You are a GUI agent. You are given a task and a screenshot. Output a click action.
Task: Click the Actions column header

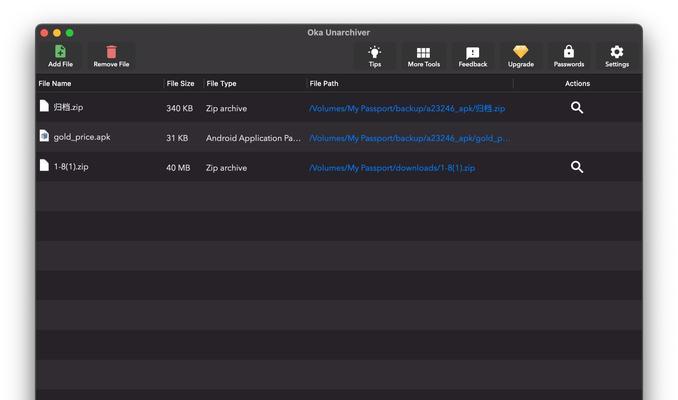pos(577,83)
